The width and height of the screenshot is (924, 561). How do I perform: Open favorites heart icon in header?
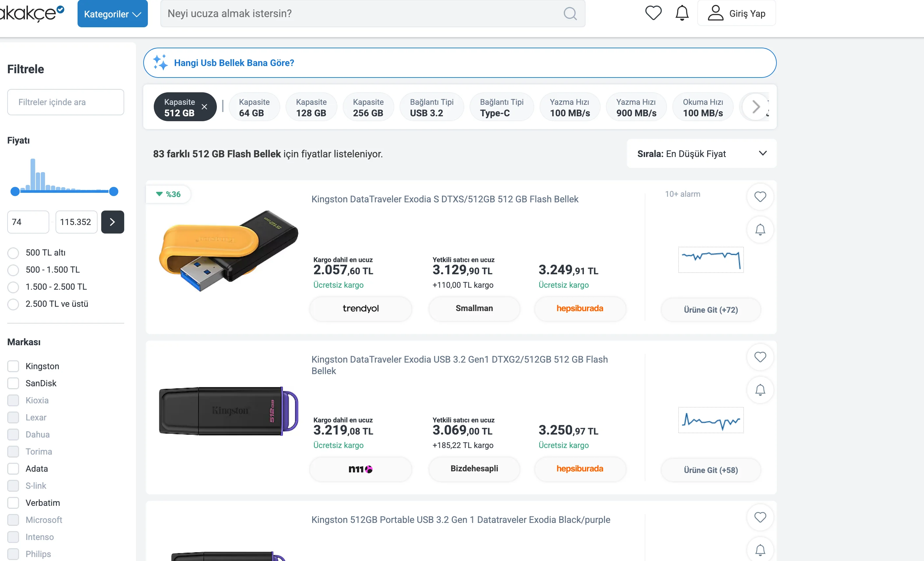coord(653,13)
